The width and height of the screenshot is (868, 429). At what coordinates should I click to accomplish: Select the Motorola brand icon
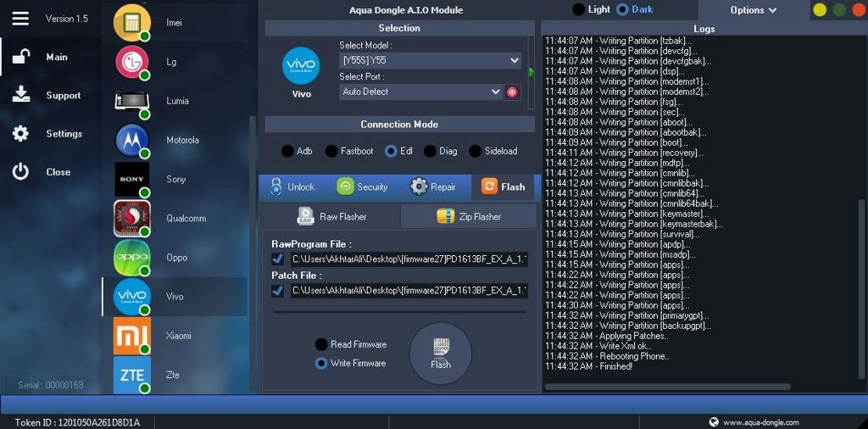coord(131,140)
